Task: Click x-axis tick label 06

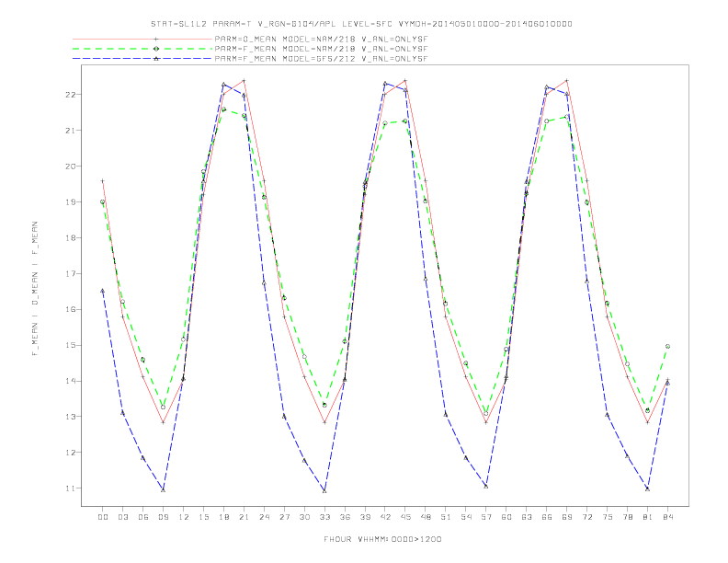Action: tap(143, 517)
